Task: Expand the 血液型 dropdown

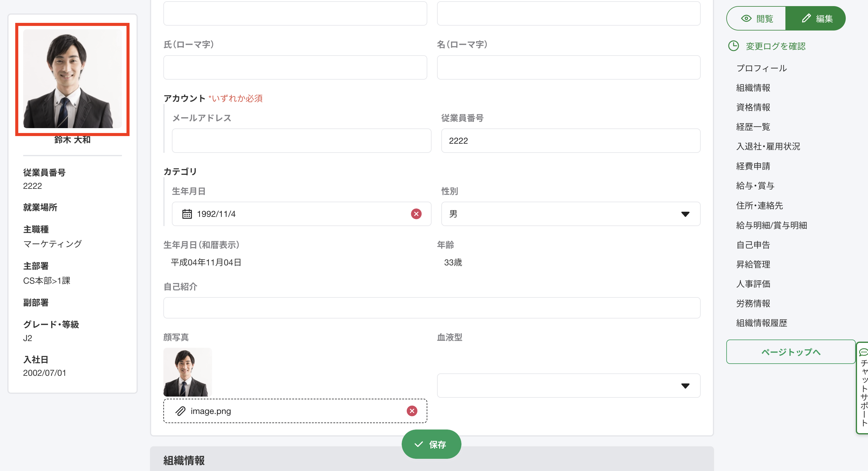Action: click(568, 385)
